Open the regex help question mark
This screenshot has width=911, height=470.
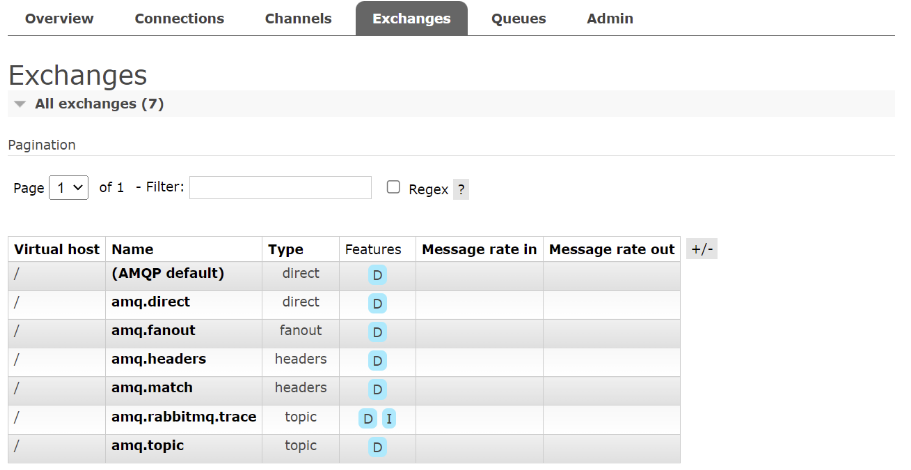tap(461, 189)
